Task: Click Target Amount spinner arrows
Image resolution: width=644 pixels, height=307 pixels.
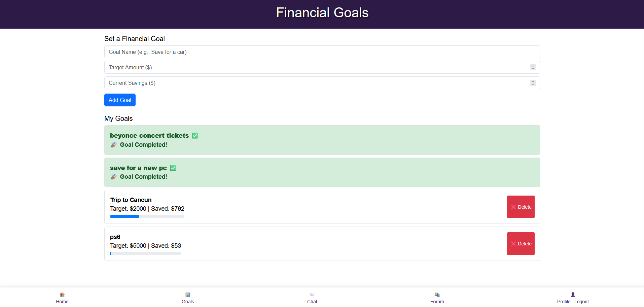Action: pos(533,67)
